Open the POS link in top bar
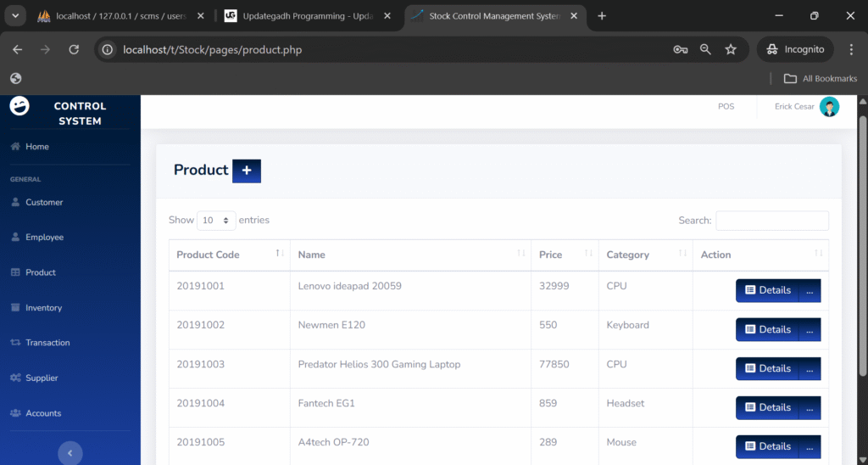 [x=726, y=106]
